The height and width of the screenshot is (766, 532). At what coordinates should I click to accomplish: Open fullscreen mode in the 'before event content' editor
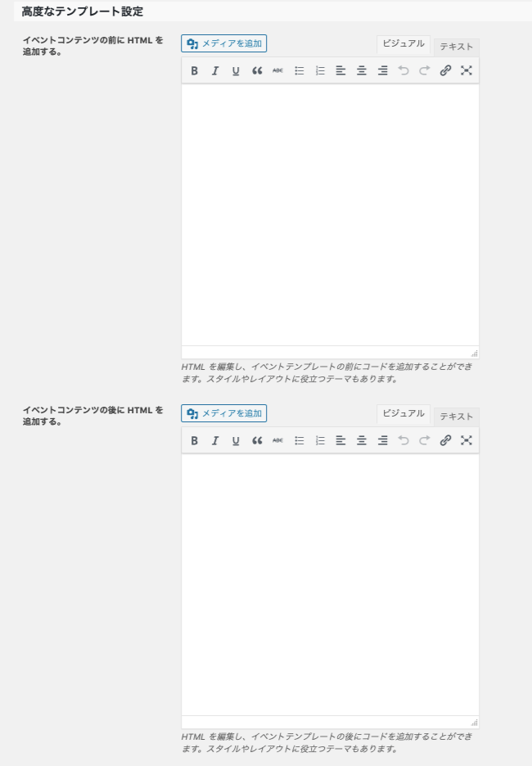(x=466, y=71)
